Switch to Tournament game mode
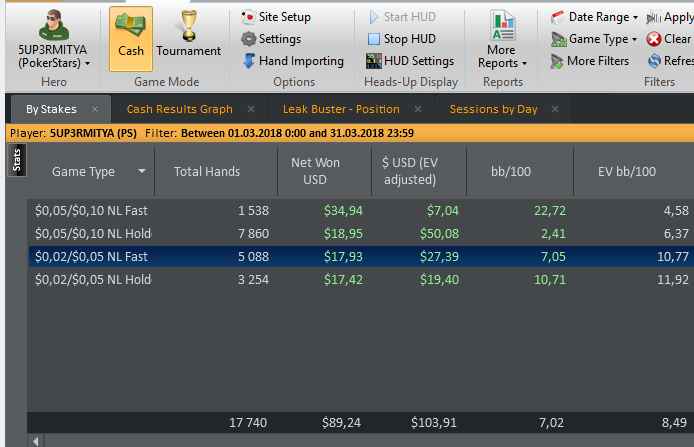The image size is (694, 447). pos(188,38)
